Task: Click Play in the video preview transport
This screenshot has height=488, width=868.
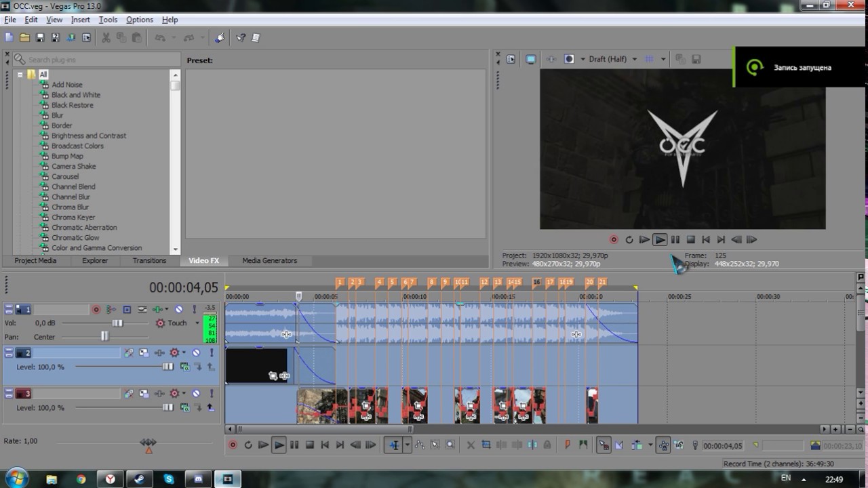Action: pyautogui.click(x=660, y=240)
